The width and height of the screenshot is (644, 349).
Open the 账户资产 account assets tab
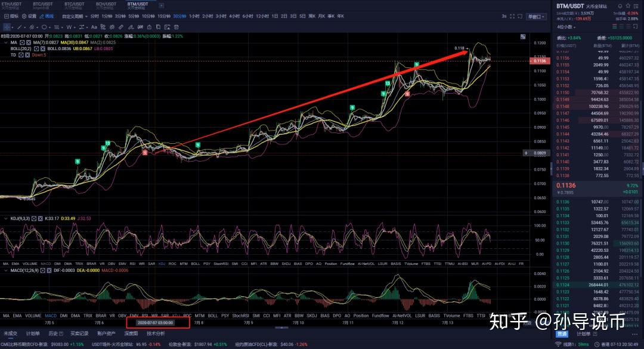coord(106,333)
